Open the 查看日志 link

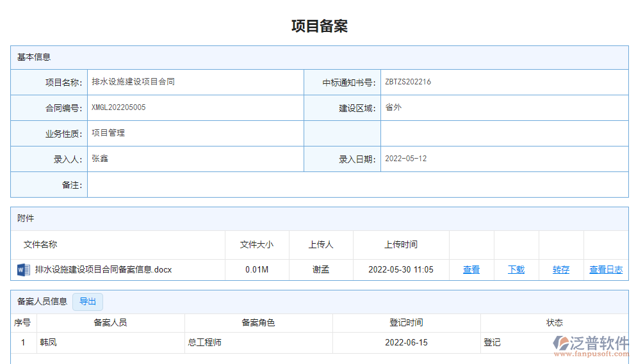pos(606,270)
